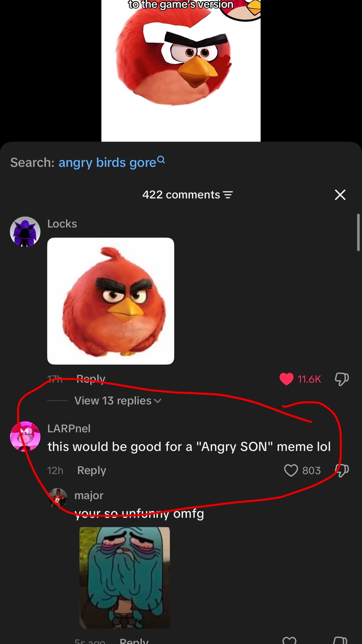Reply to LARPnel's Angry SON comment
Screen dimensions: 362x644
[x=92, y=470]
